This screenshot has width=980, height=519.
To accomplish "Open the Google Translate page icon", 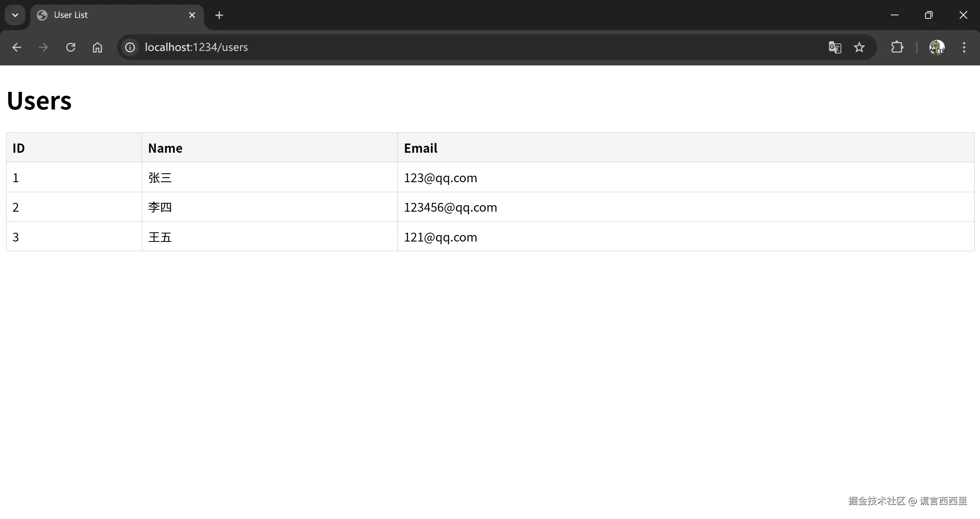I will [835, 47].
